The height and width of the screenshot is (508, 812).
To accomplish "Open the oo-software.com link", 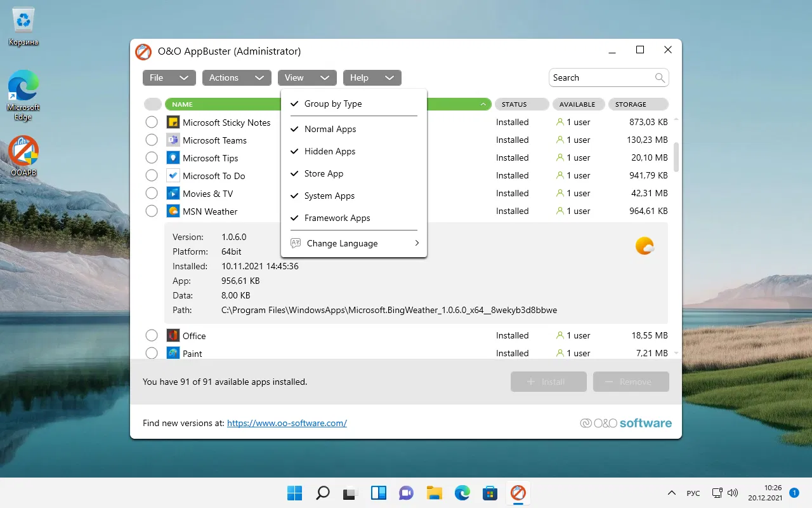I will point(287,423).
